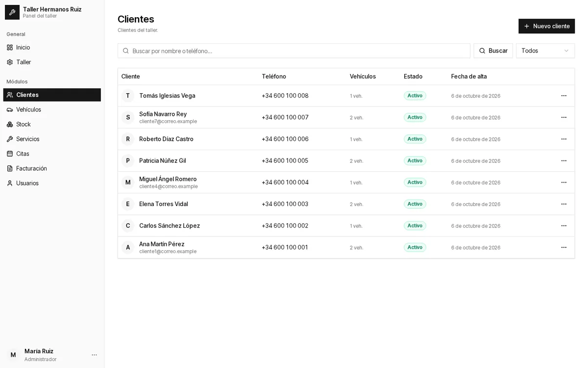The height and width of the screenshot is (368, 588).
Task: Open row actions for Sofía Navarro Rey
Action: [563, 117]
